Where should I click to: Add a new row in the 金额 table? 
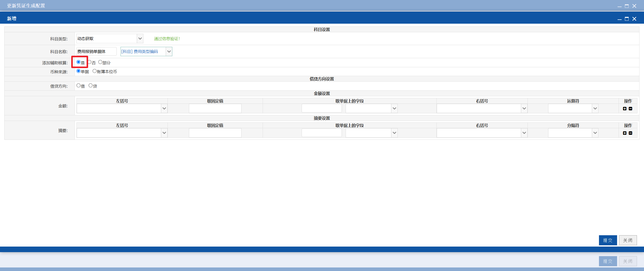coord(625,109)
